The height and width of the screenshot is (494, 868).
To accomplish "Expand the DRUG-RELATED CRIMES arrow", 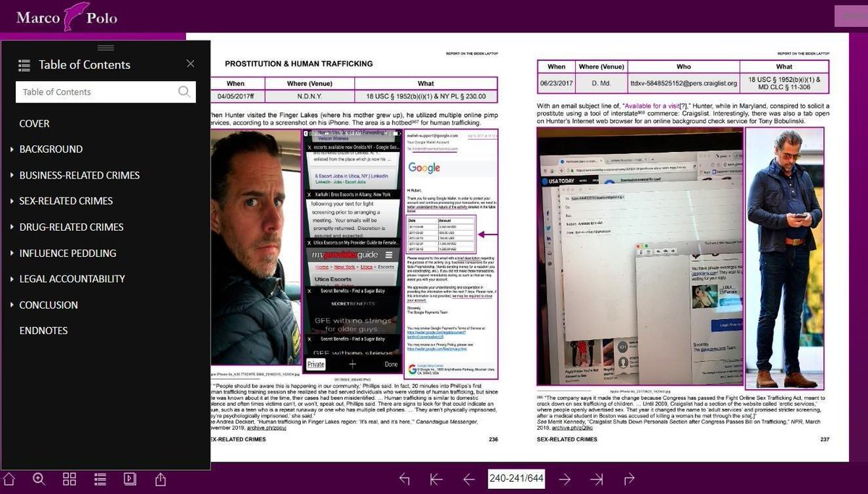I will (12, 227).
